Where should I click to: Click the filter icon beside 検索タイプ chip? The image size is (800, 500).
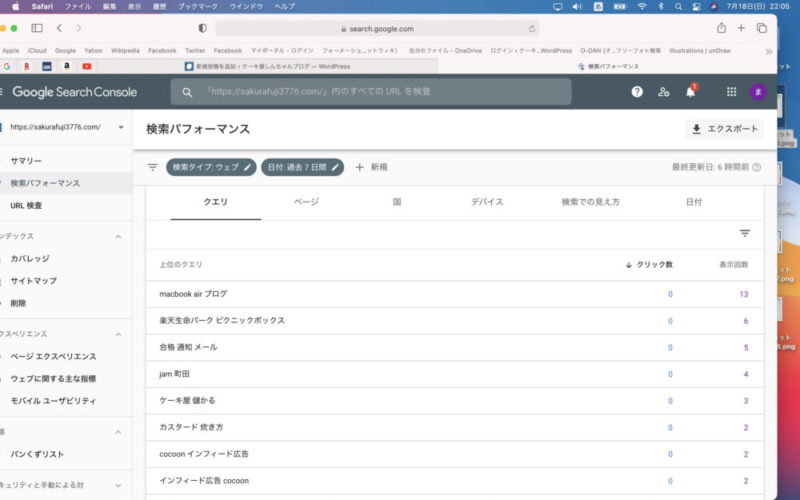pyautogui.click(x=153, y=167)
